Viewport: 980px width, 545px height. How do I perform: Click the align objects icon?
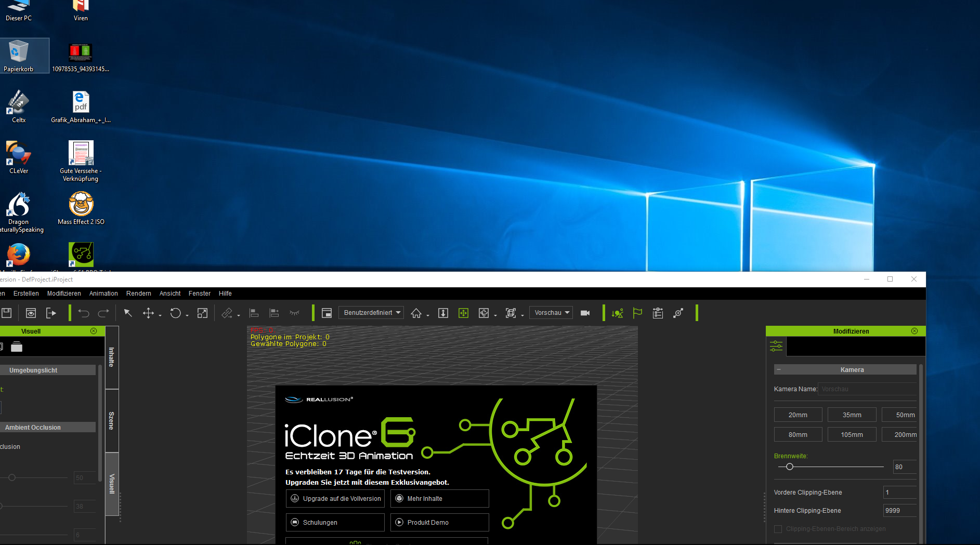pyautogui.click(x=254, y=313)
